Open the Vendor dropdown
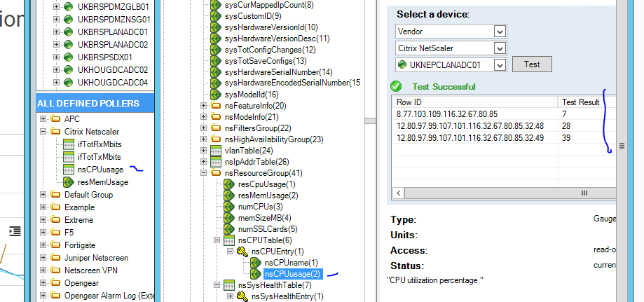Viewport: 644px width, 302px height. pyautogui.click(x=500, y=32)
